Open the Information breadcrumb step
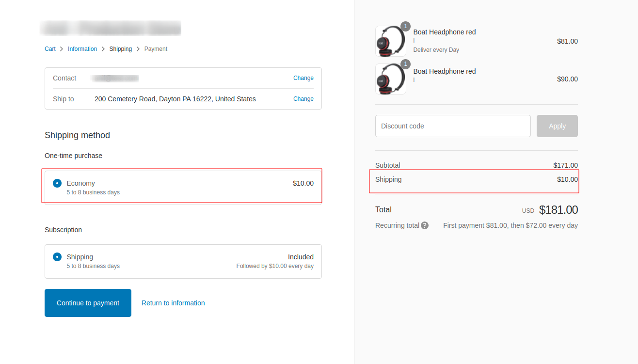Image resolution: width=638 pixels, height=364 pixels. click(x=82, y=49)
